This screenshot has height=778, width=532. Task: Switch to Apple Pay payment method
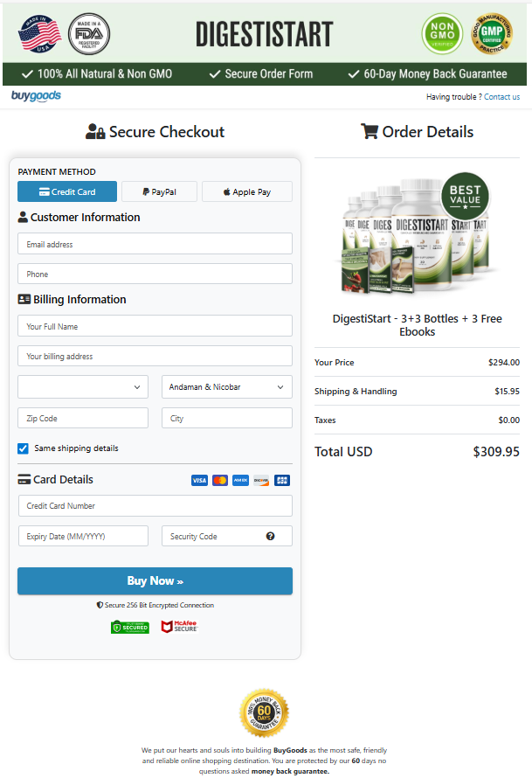(247, 192)
